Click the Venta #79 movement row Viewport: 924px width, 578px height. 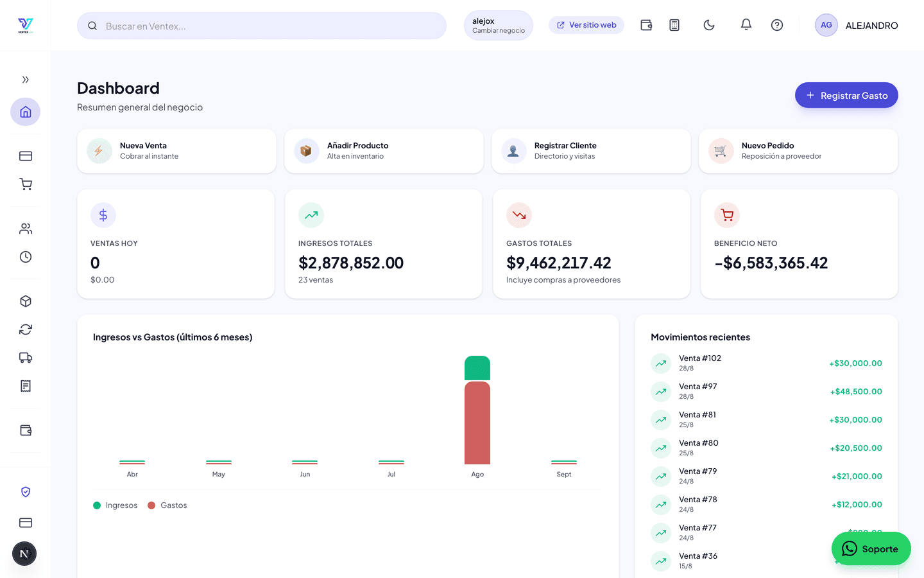766,477
